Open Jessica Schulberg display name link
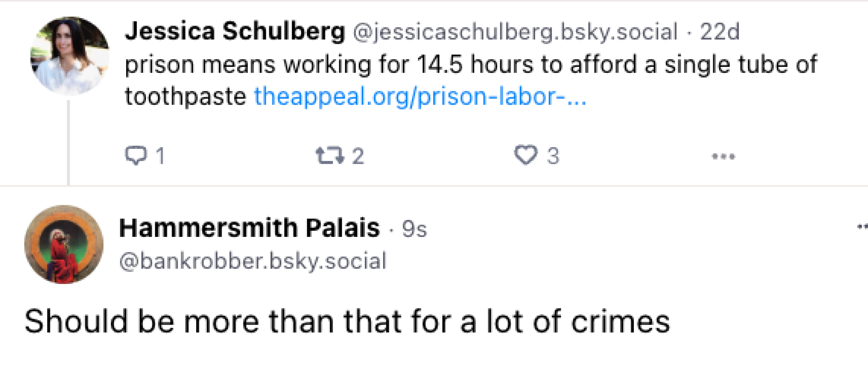This screenshot has height=372, width=868. pyautogui.click(x=235, y=31)
